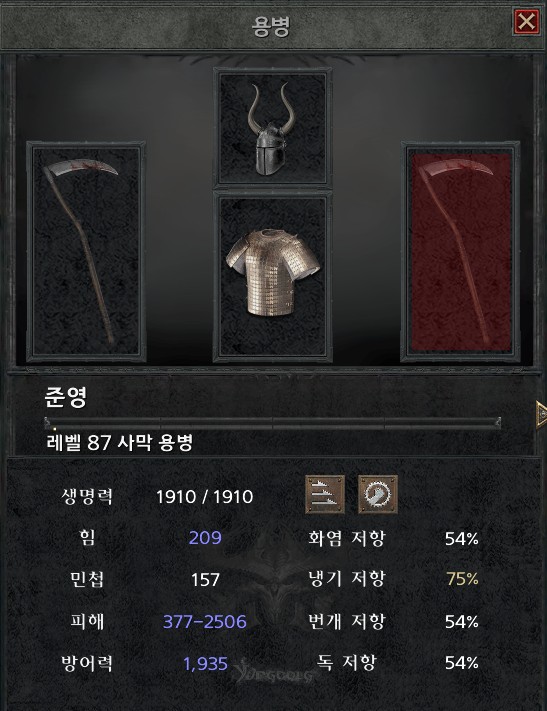Screen dimensions: 547x711
Task: Click the 레벨 87 사막 용병 text
Action: coord(120,442)
